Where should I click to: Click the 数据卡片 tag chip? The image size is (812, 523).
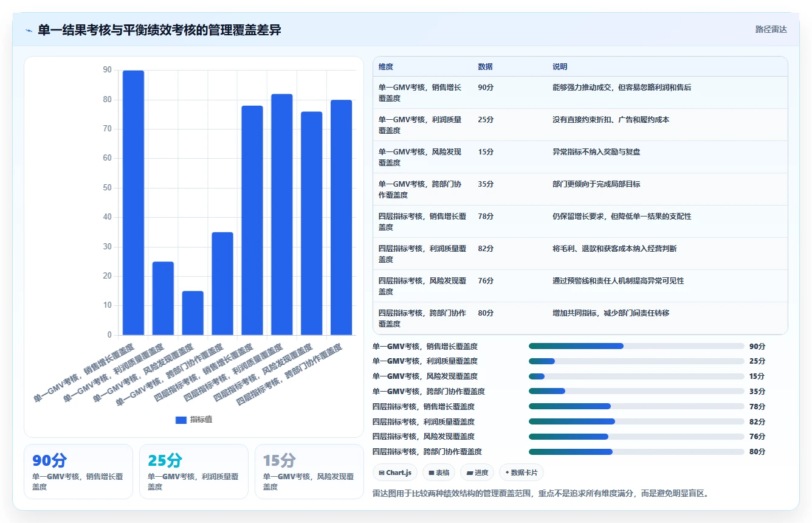tap(521, 473)
